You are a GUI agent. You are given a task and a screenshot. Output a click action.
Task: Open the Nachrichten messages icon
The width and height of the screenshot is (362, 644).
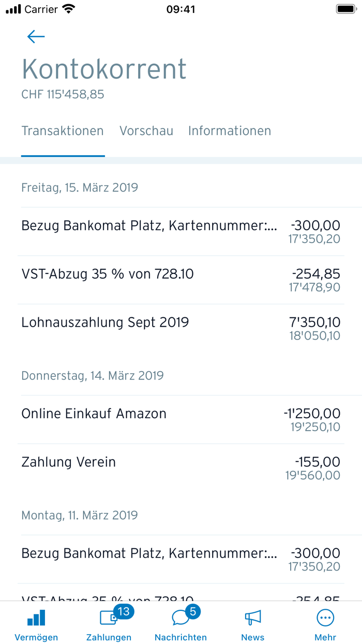tap(180, 618)
